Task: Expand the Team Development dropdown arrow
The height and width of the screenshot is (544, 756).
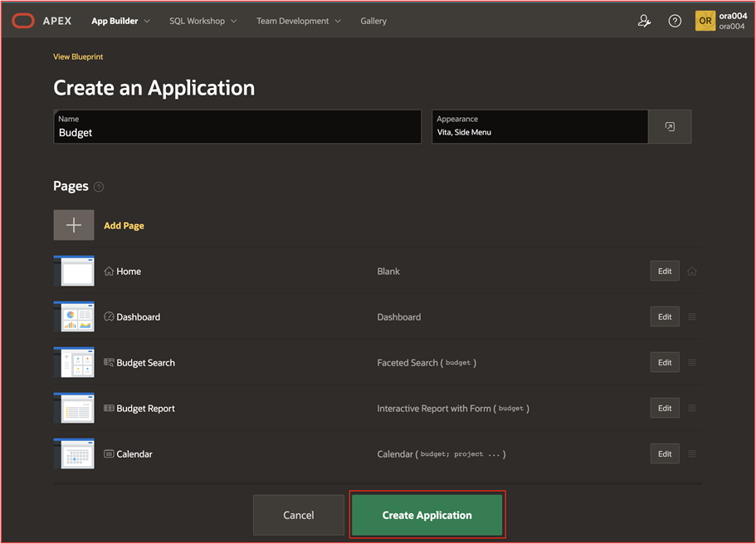Action: (x=338, y=22)
